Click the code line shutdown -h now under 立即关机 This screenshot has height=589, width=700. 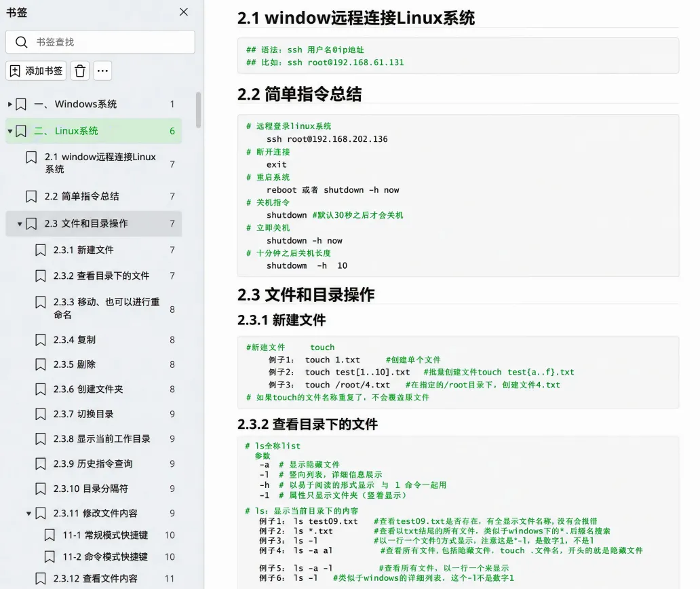coord(305,241)
